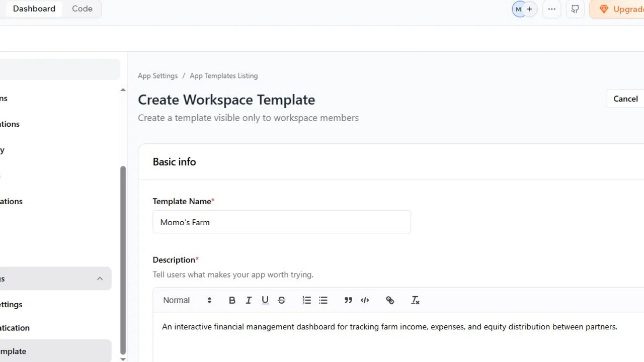Cancel creating the workspace template
The width and height of the screenshot is (644, 362).
pyautogui.click(x=625, y=99)
